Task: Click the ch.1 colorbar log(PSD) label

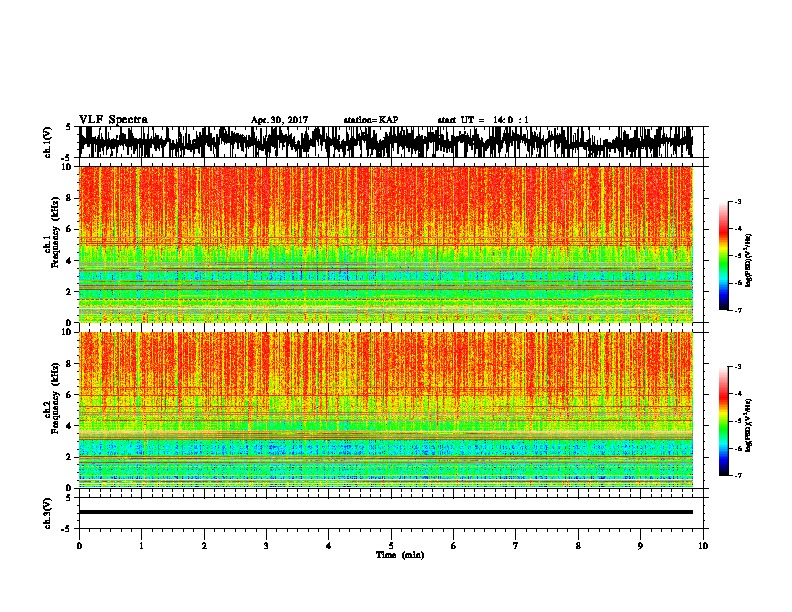Action: pos(748,261)
